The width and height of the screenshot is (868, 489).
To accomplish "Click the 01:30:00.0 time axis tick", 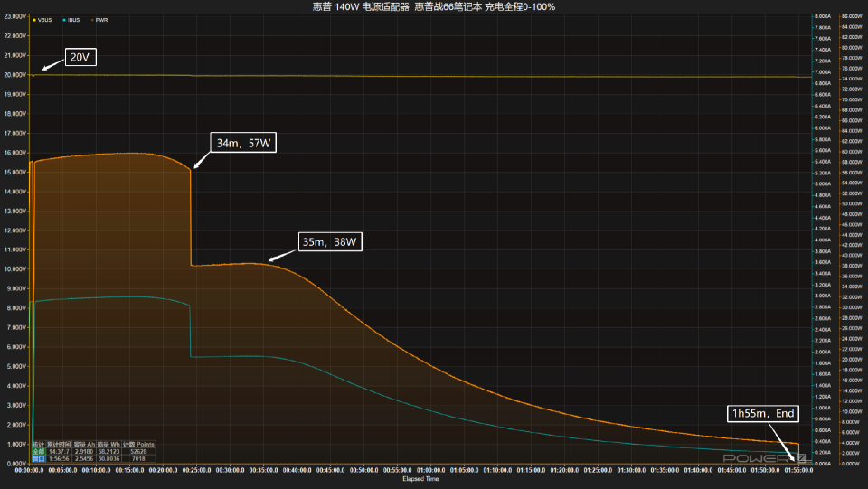I will (x=631, y=470).
